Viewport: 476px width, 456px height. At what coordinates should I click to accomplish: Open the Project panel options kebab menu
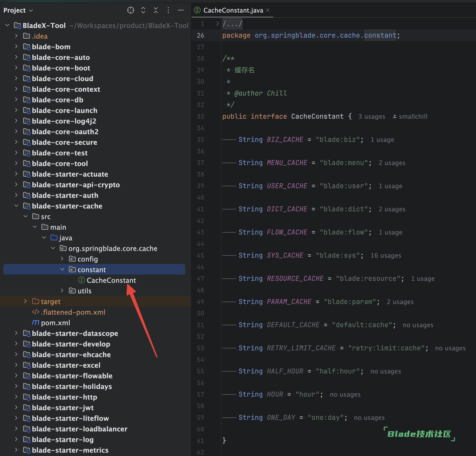pyautogui.click(x=168, y=10)
